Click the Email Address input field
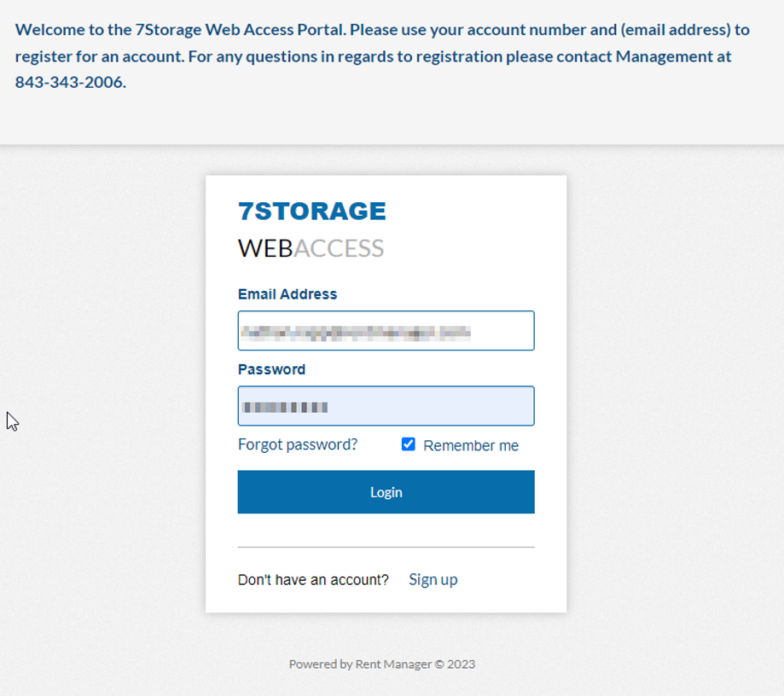The width and height of the screenshot is (784, 696). [x=386, y=331]
